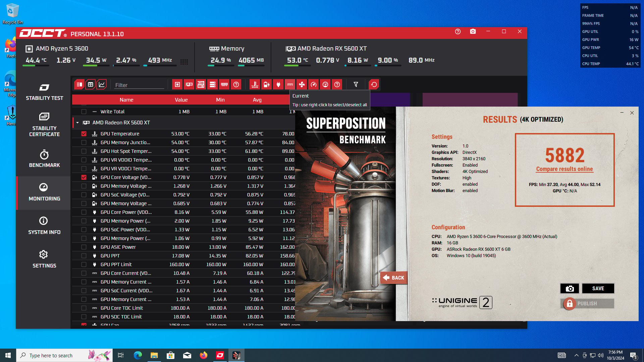644x362 pixels.
Task: Toggle the Current sensor type filter
Action: (290, 85)
